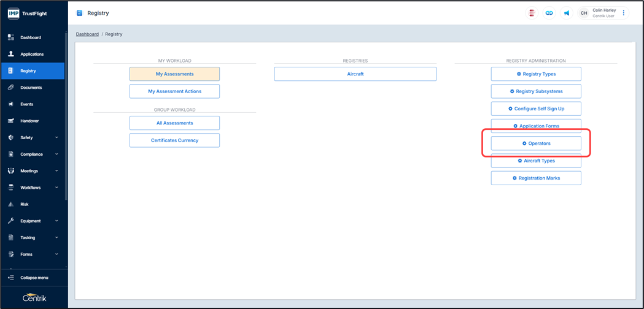This screenshot has width=644, height=309.
Task: Open the Operators administration button
Action: click(x=536, y=143)
